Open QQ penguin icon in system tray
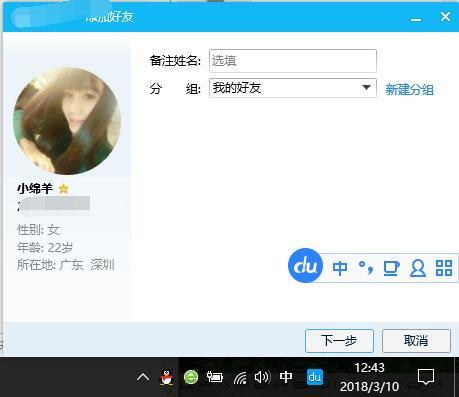 [167, 378]
